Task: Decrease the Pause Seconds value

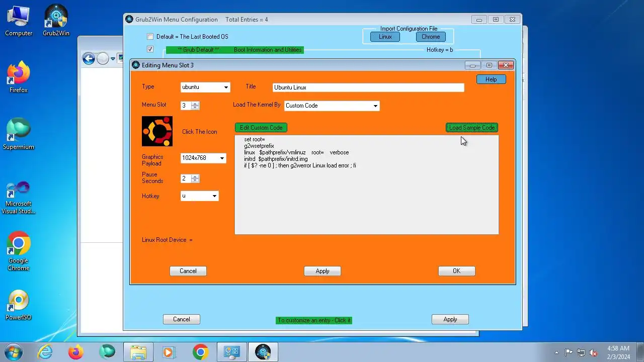Action: pos(195,180)
